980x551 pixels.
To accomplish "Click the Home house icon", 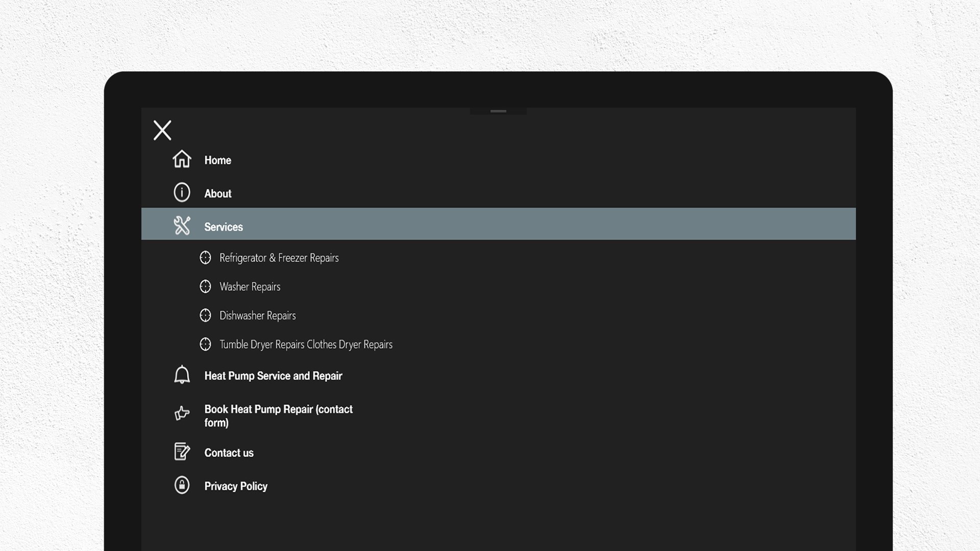I will tap(182, 159).
